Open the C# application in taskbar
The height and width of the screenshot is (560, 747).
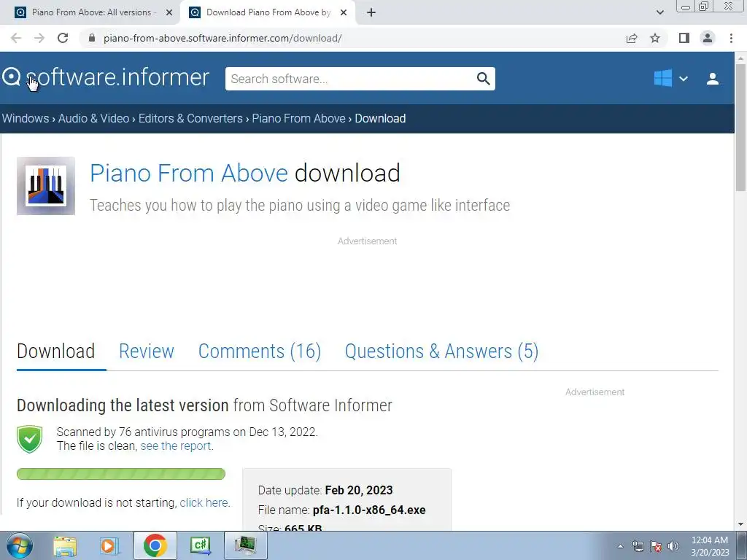(x=200, y=545)
